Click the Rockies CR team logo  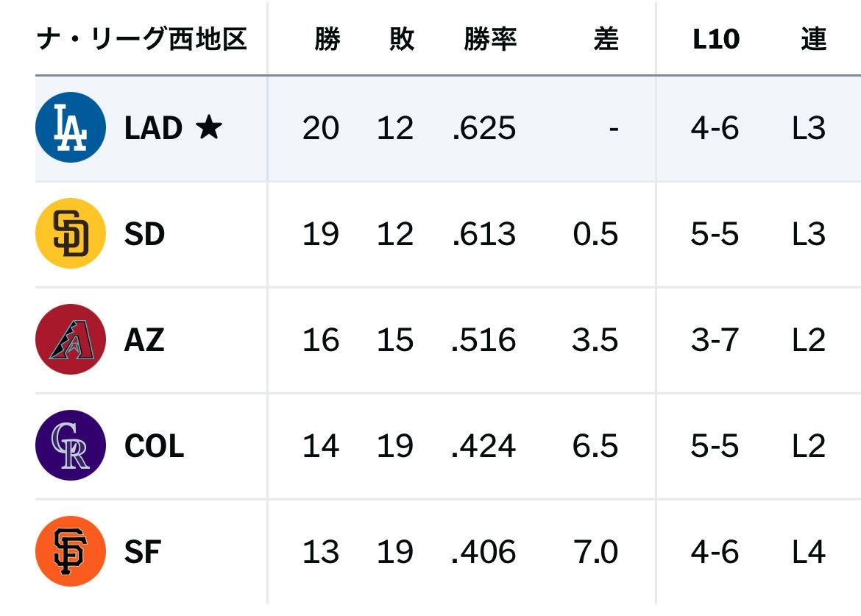(x=71, y=445)
